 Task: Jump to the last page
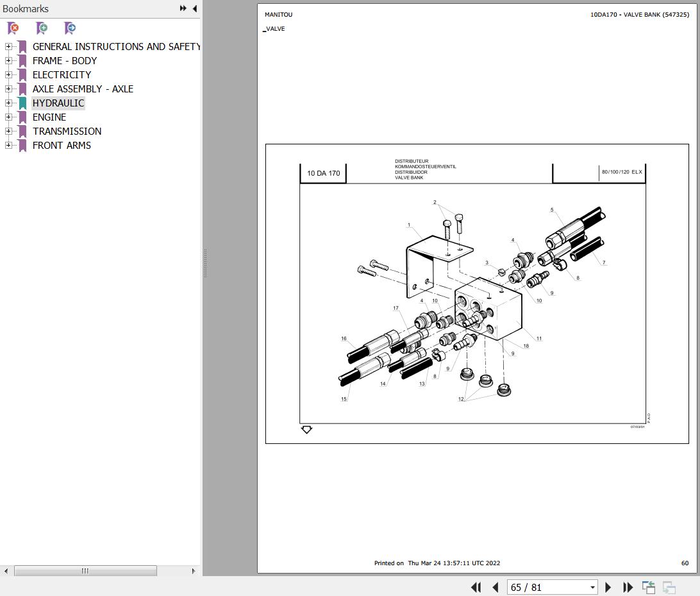pos(628,587)
